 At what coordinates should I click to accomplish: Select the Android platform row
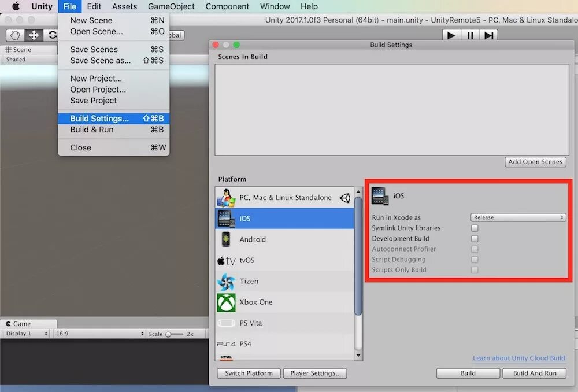284,239
